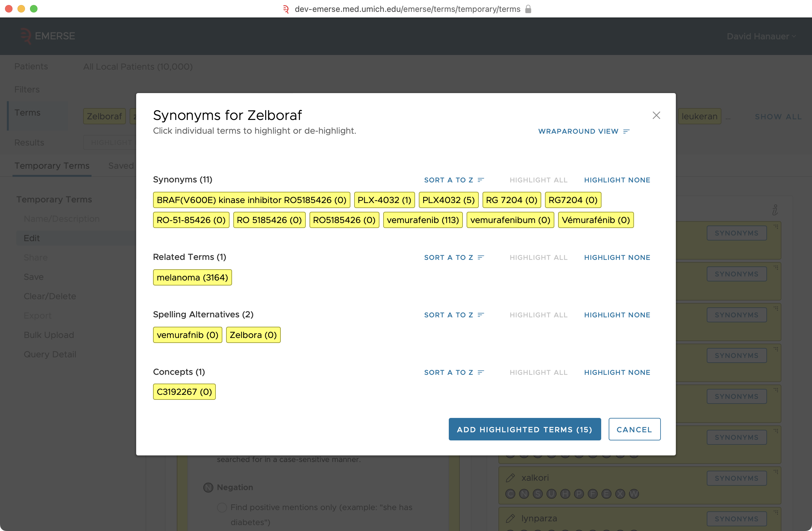Open Synonyms for lynparza term
The height and width of the screenshot is (531, 812).
pyautogui.click(x=736, y=519)
